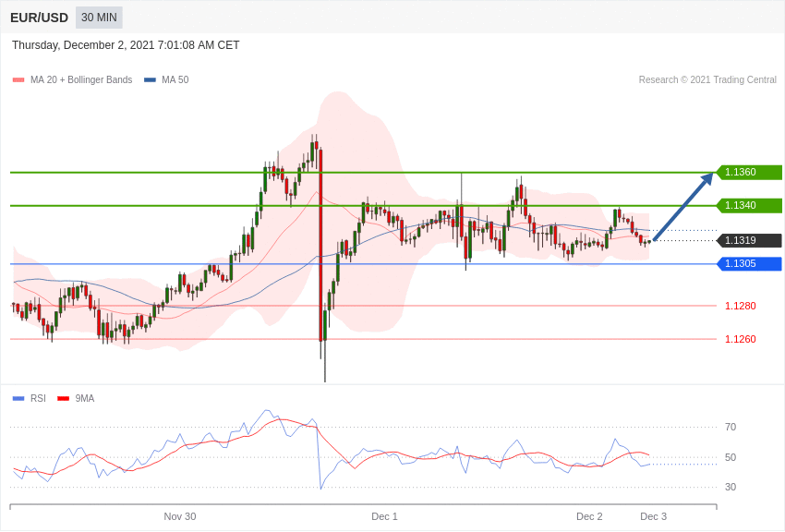Click the RSI 50 level label

tap(731, 457)
